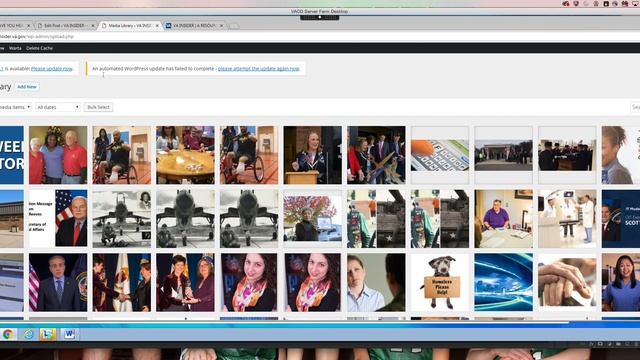This screenshot has height=360, width=640.
Task: Select the woman speaking at podium photo
Action: click(313, 155)
